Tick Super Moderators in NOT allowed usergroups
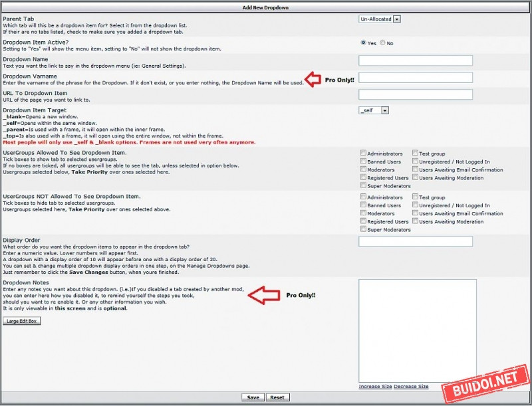The image size is (532, 406). [363, 229]
